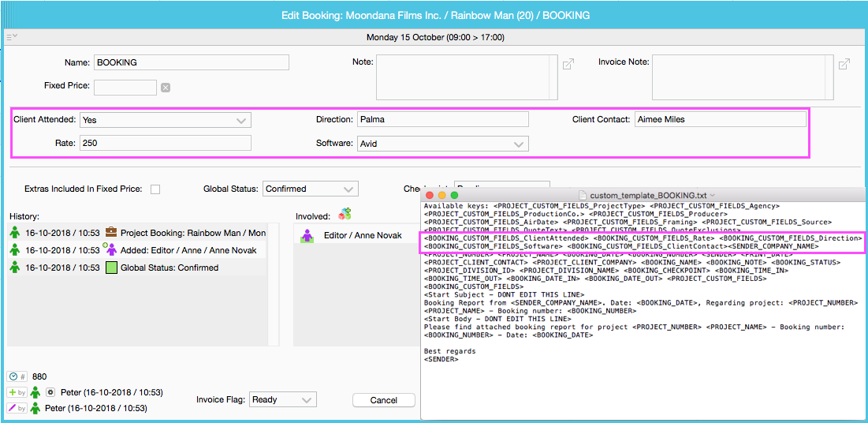Image resolution: width=868 pixels, height=423 pixels.
Task: Select the Project Booking: Rainbow Man history row
Action: (137, 233)
